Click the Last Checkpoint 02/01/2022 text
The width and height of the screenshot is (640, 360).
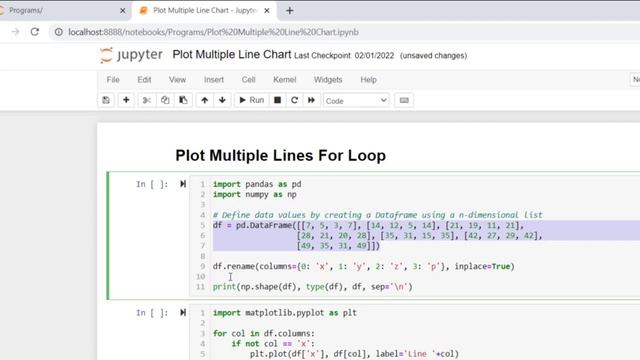pyautogui.click(x=344, y=56)
